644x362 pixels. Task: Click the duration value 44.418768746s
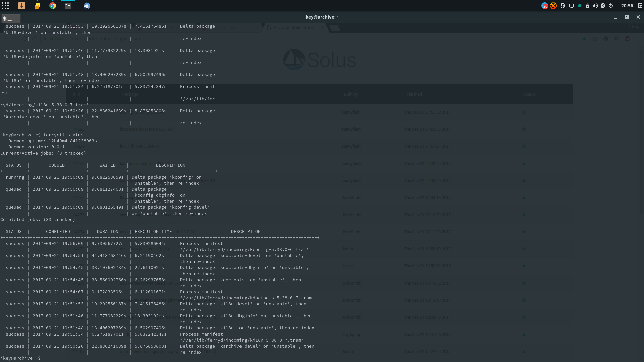tap(109, 256)
